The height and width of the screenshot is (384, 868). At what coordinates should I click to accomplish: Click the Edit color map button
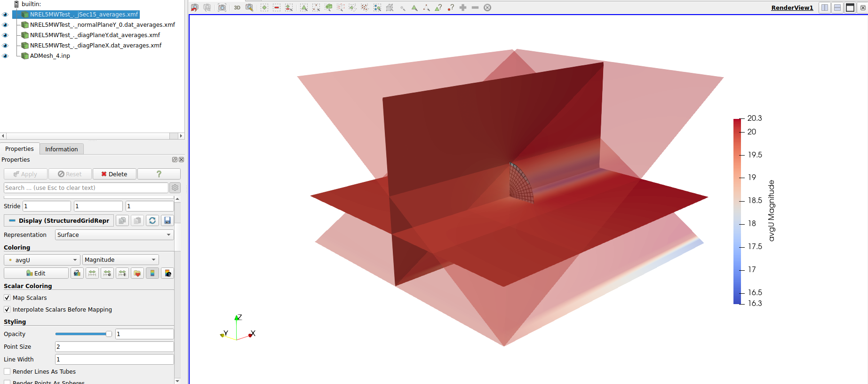click(36, 273)
